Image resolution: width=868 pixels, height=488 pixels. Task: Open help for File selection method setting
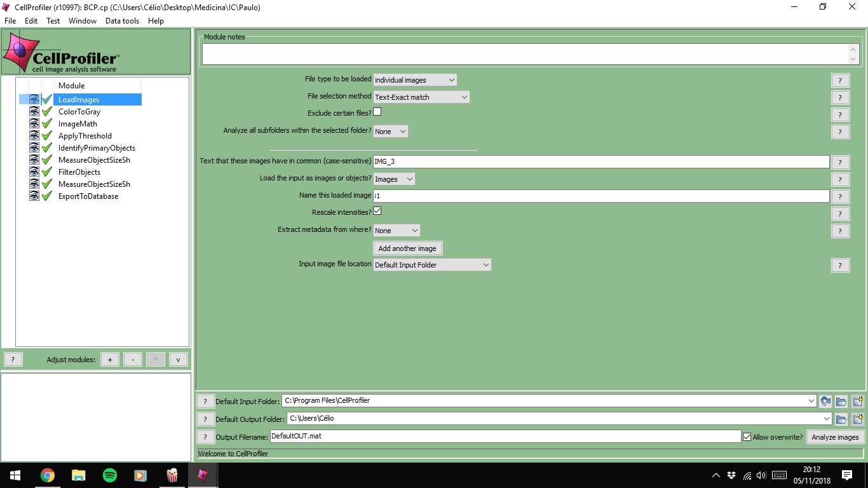[x=840, y=97]
